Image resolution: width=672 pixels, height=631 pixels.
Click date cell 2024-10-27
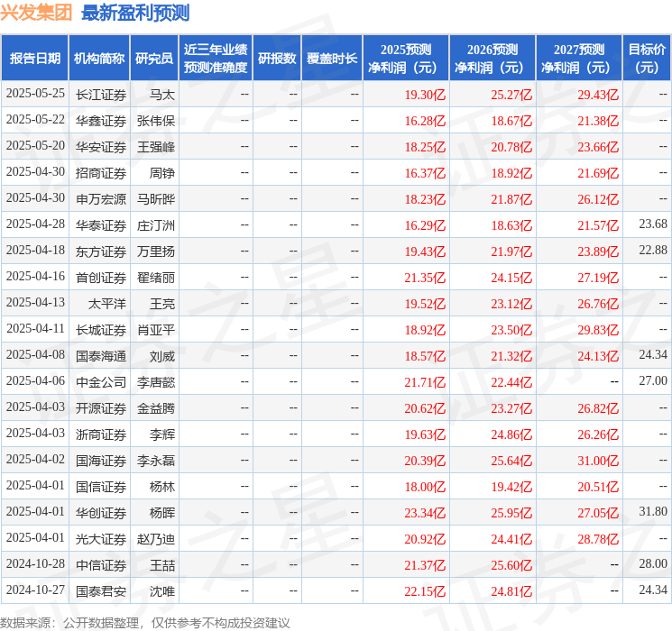click(35, 590)
